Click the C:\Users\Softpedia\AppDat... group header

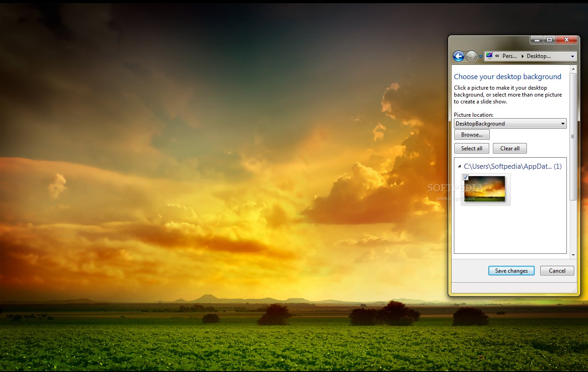(513, 166)
